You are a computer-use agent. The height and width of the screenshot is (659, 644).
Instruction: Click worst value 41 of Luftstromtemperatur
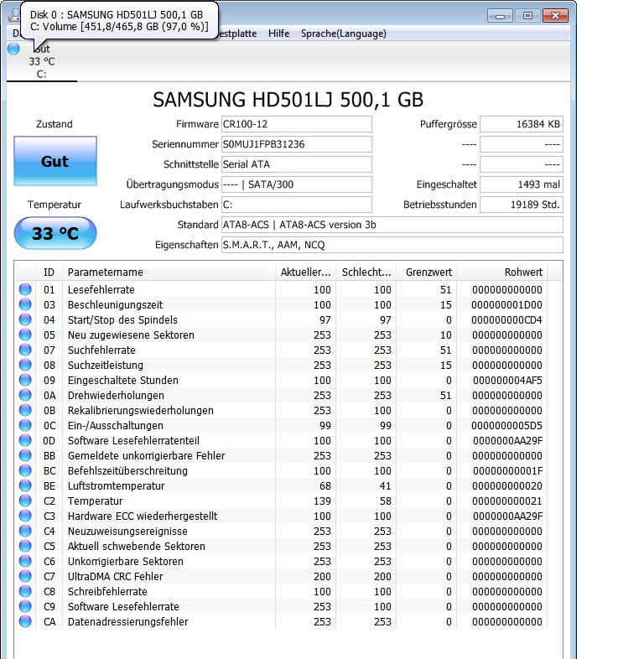click(x=385, y=486)
